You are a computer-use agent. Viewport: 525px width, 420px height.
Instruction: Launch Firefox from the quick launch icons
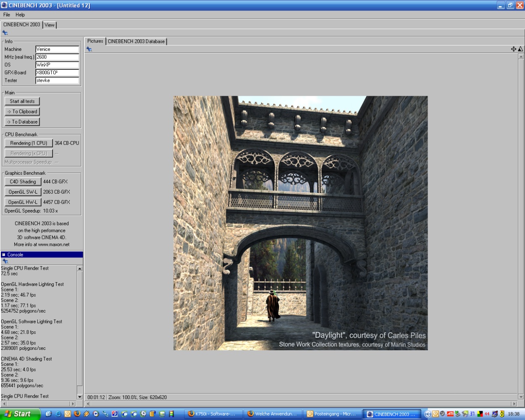(77, 414)
